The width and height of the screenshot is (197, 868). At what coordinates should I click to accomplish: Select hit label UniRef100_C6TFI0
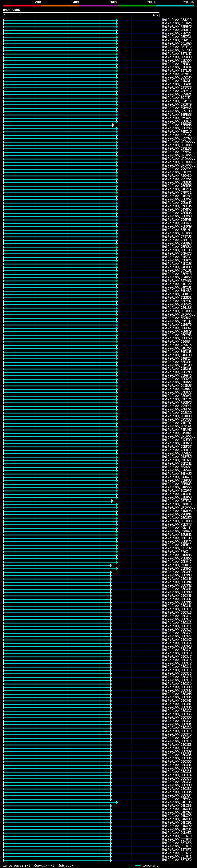point(177,47)
